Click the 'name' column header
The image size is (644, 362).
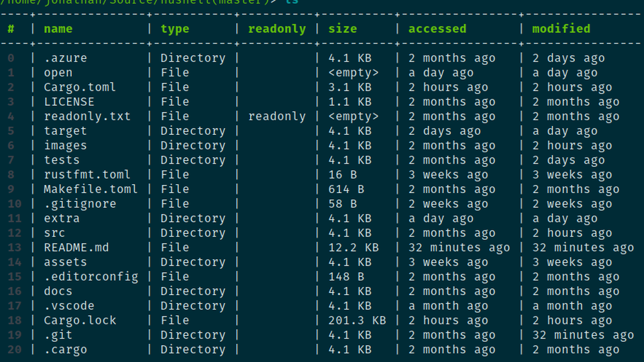click(x=58, y=29)
